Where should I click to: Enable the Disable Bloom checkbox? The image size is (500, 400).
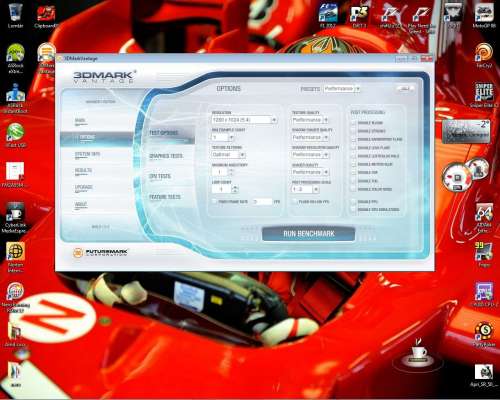click(353, 123)
